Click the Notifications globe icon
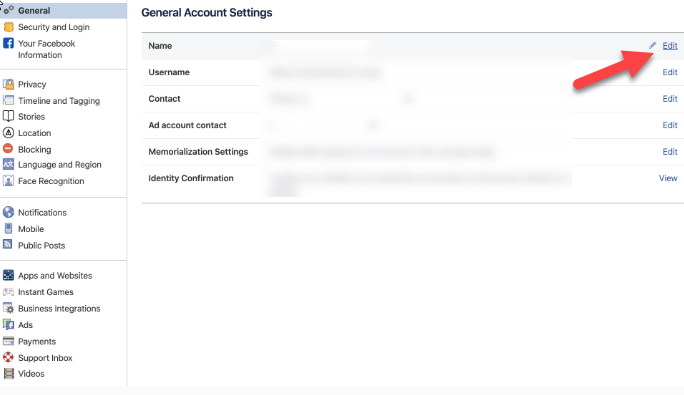Image resolution: width=684 pixels, height=395 pixels. click(8, 212)
